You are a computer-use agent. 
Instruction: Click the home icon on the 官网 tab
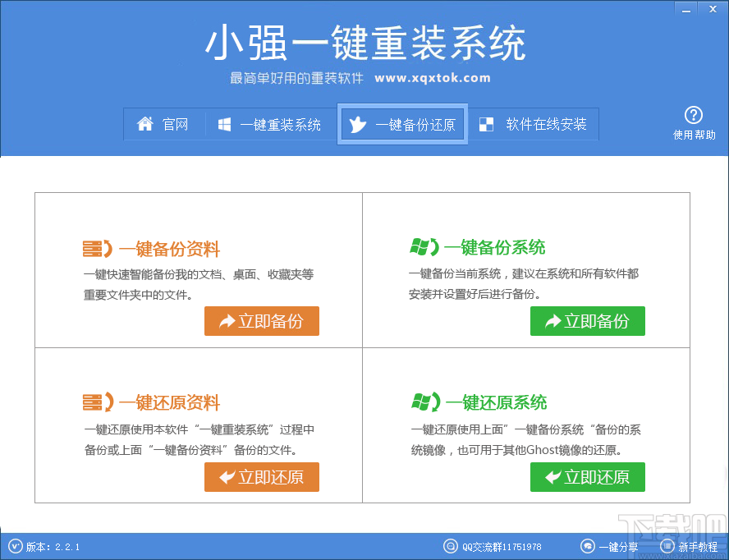point(146,124)
